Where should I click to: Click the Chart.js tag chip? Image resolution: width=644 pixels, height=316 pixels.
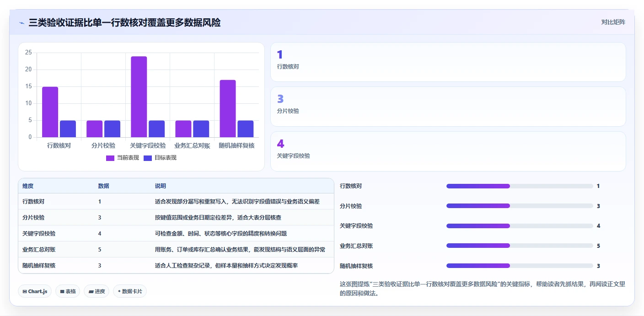pyautogui.click(x=35, y=291)
